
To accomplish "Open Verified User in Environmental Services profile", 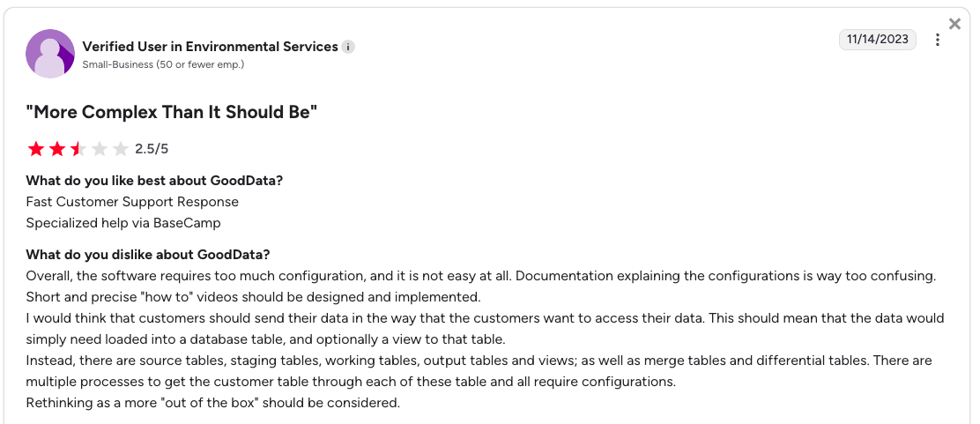I will coord(210,47).
